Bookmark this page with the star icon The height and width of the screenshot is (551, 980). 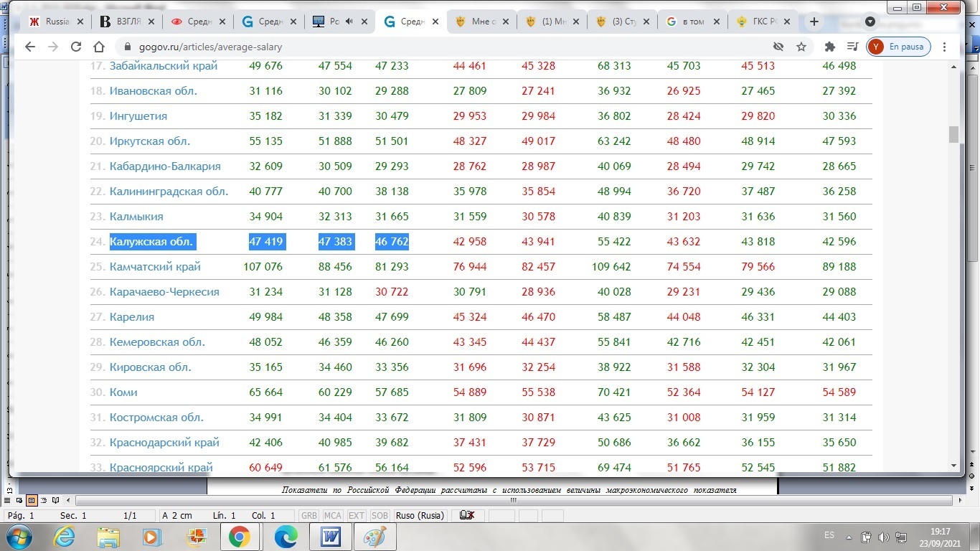801,47
